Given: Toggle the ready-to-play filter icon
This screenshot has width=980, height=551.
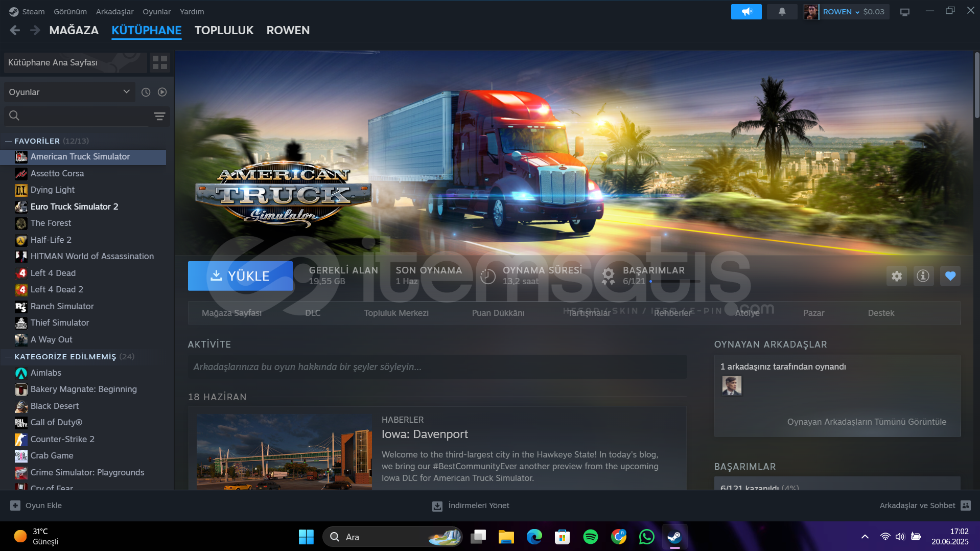Looking at the screenshot, I should [162, 92].
